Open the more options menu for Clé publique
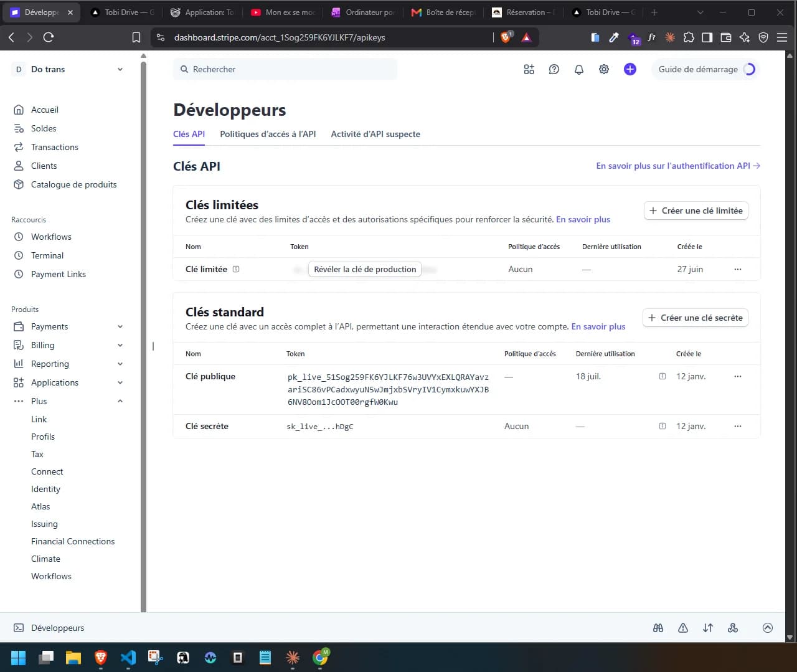 point(738,376)
